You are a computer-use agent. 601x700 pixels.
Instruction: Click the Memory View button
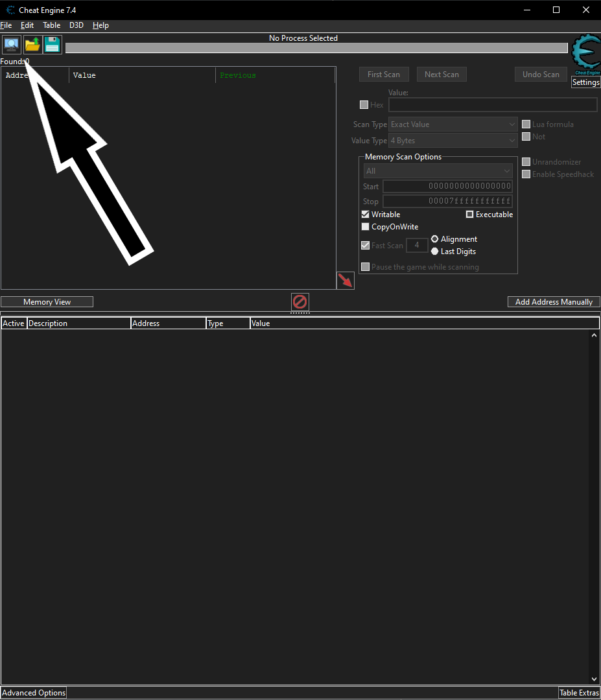pyautogui.click(x=47, y=302)
